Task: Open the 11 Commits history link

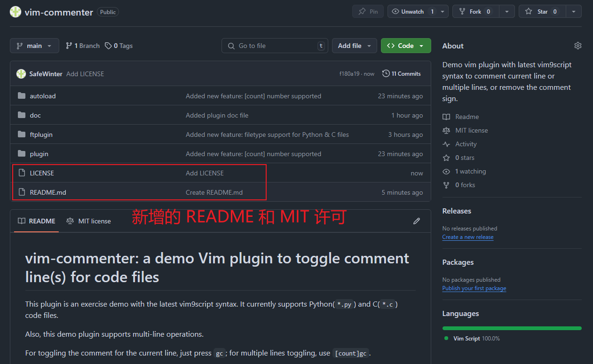Action: pos(402,74)
